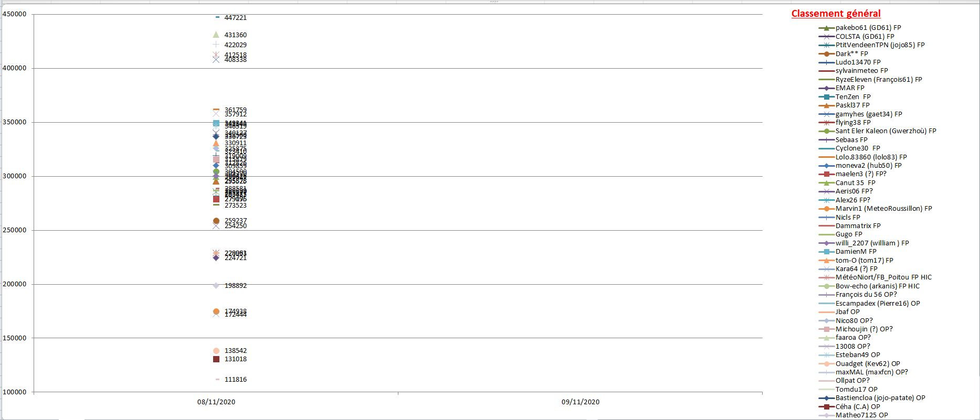Click the plus-shaped marker next to 422029
Image resolution: width=980 pixels, height=420 pixels.
tap(216, 45)
